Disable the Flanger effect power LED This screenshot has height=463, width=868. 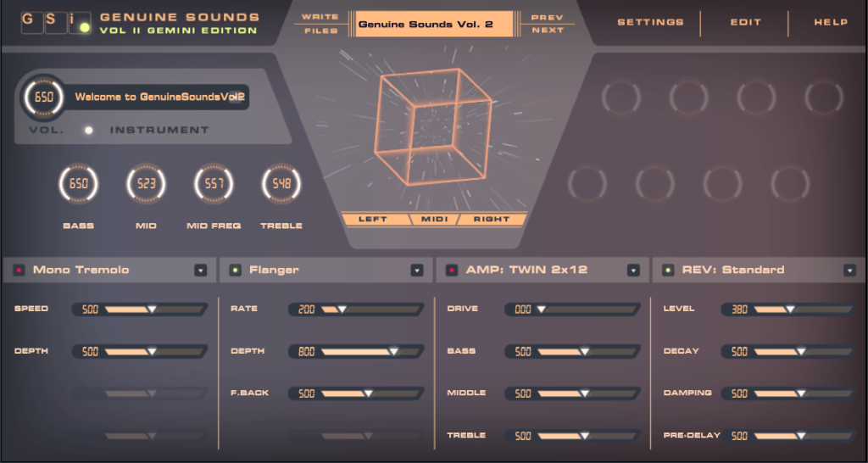click(x=236, y=271)
